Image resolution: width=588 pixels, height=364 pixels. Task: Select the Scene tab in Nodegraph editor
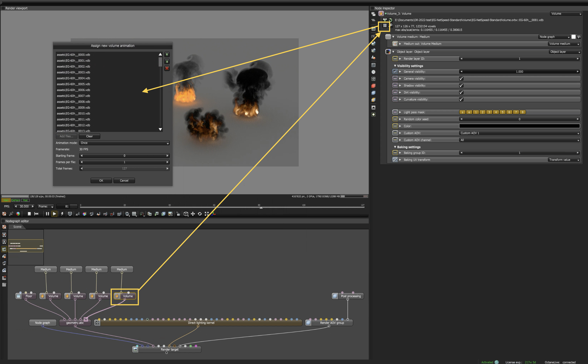click(17, 227)
